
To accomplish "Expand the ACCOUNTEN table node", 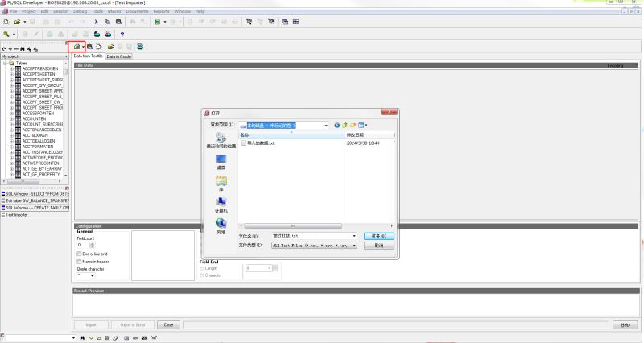I will pos(11,118).
